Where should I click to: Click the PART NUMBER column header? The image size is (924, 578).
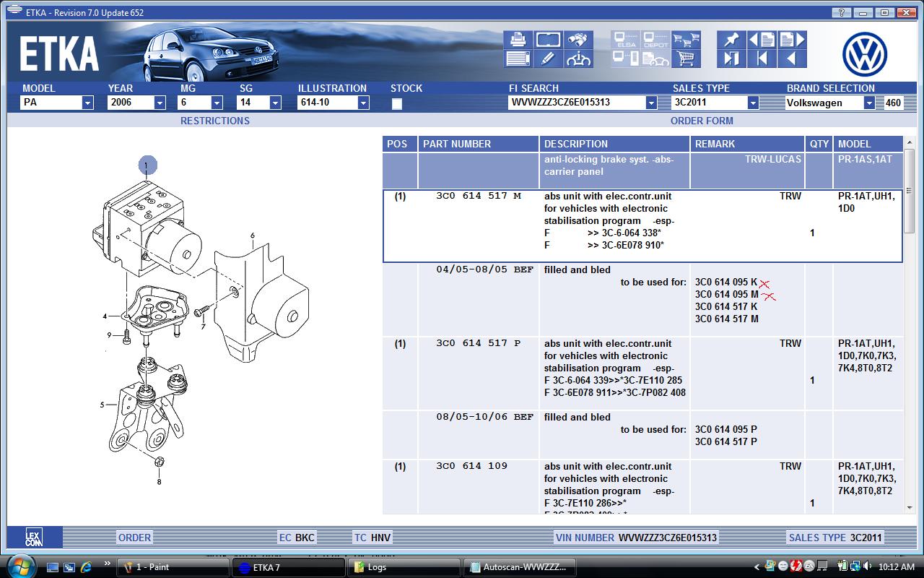click(x=479, y=144)
